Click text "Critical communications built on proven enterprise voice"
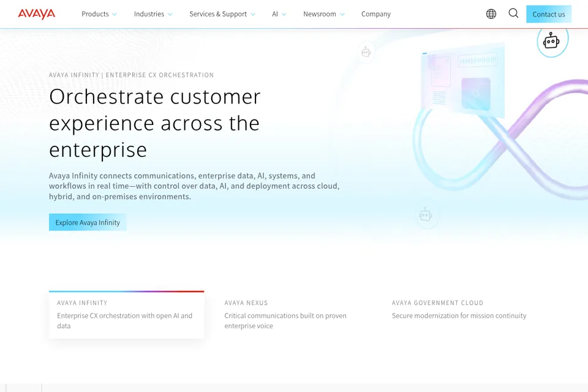The height and width of the screenshot is (392, 588). (285, 321)
